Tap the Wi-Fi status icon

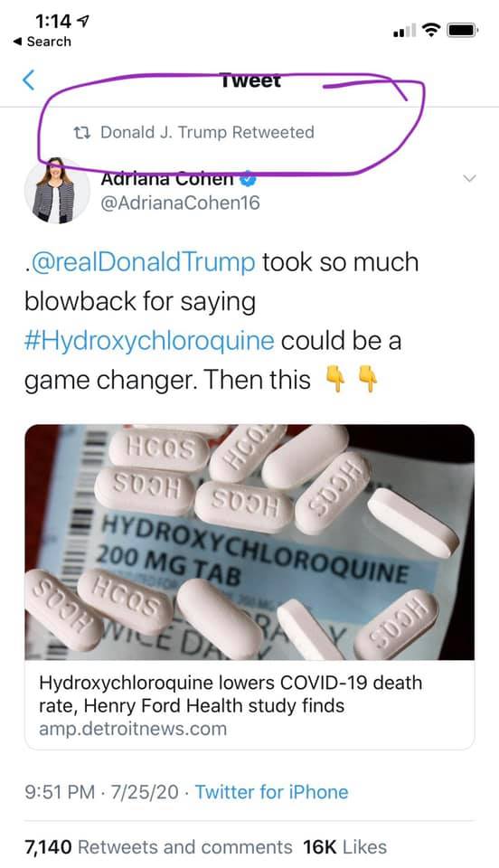pos(431,30)
